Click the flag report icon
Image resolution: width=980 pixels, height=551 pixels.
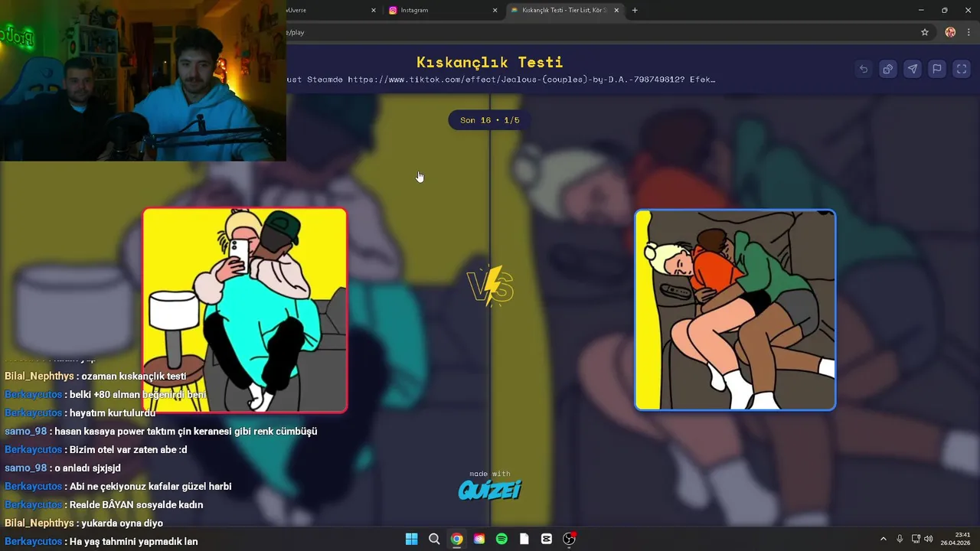[x=937, y=69]
